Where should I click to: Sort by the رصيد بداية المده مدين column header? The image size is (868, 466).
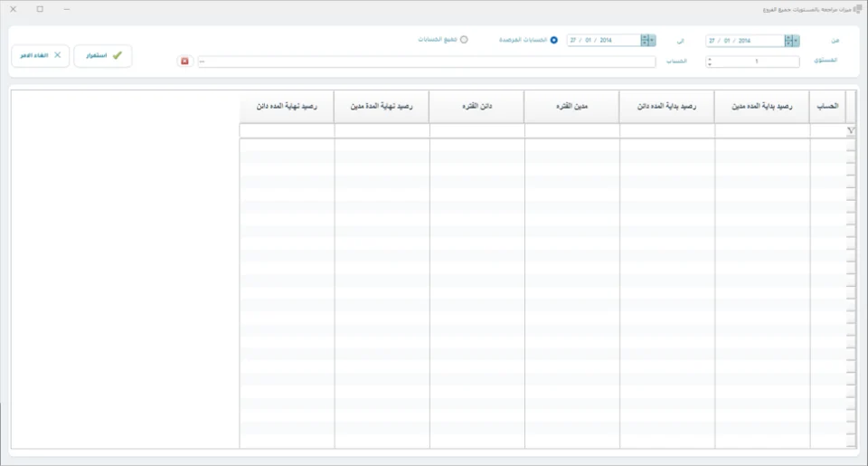pyautogui.click(x=761, y=107)
